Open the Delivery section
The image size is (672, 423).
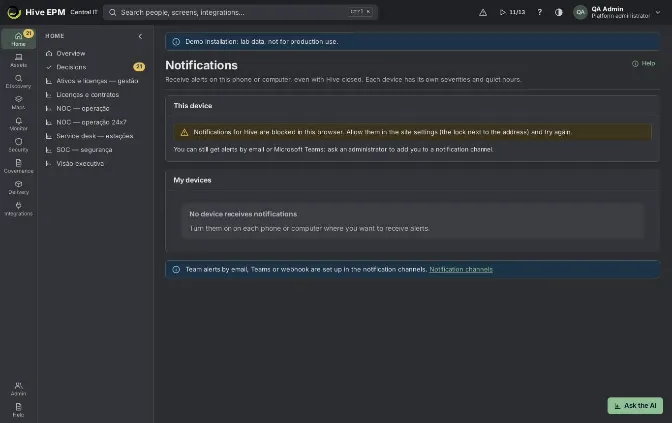18,187
